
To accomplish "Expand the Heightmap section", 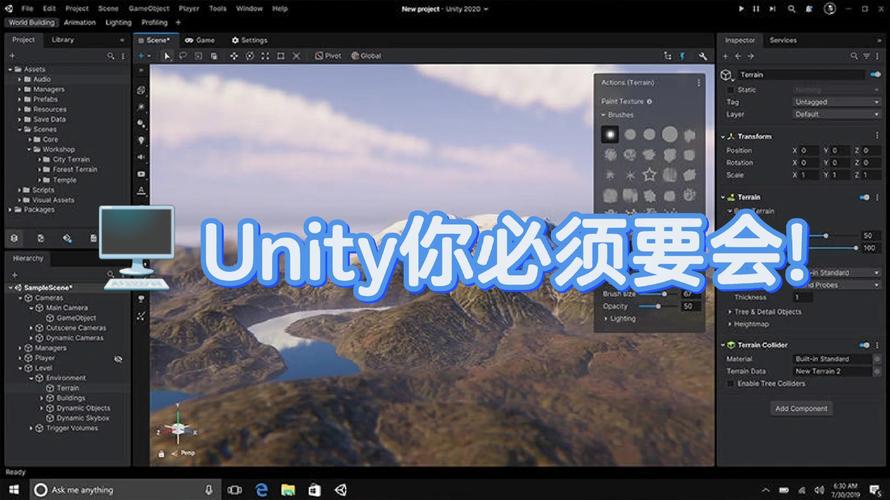I will 730,325.
